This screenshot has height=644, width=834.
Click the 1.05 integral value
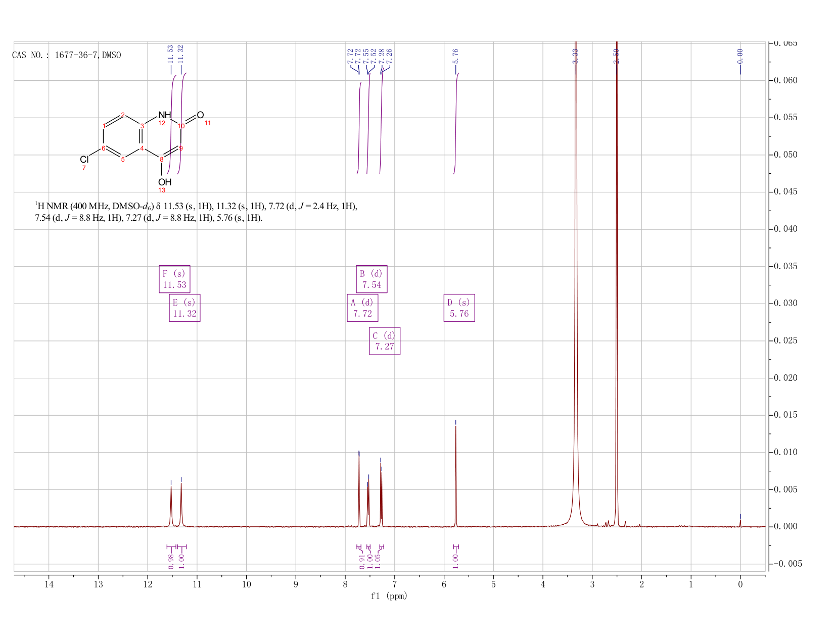coord(377,561)
